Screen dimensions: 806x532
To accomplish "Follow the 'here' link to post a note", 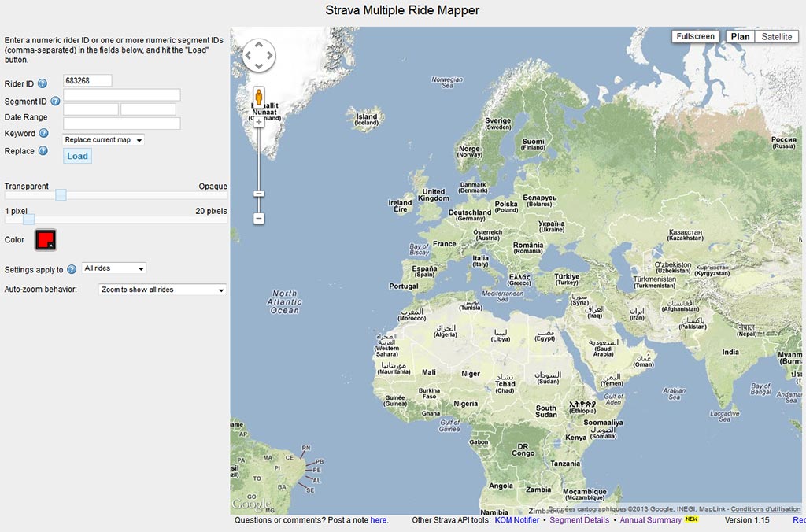I will (x=379, y=520).
